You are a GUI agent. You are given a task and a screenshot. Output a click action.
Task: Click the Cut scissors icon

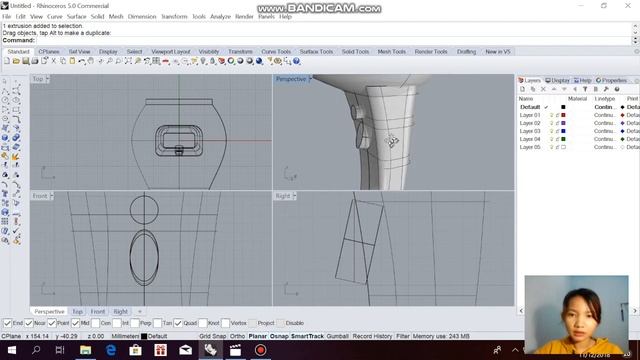point(53,61)
